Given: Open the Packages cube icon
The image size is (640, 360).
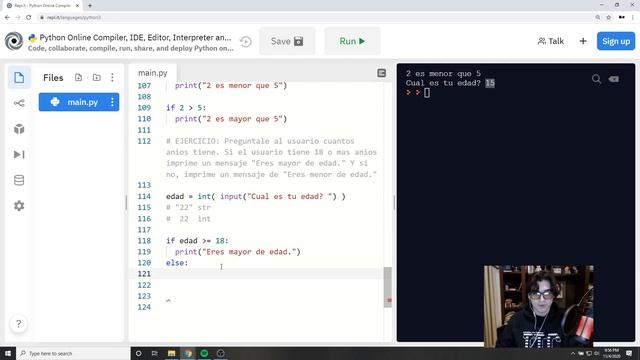Looking at the screenshot, I should click(x=19, y=129).
